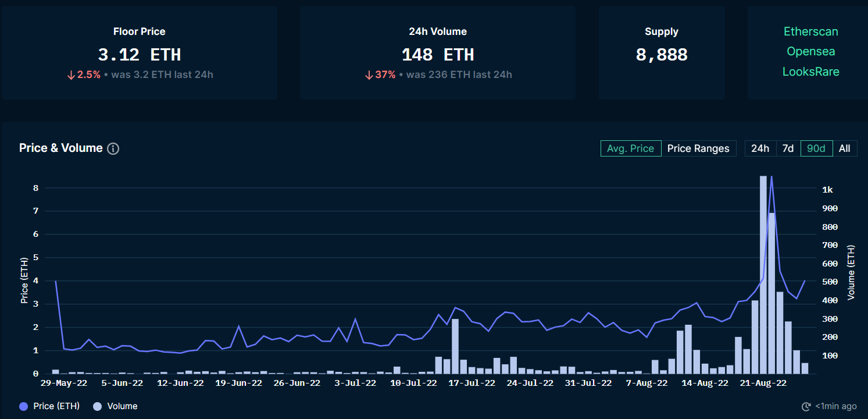The height and width of the screenshot is (419, 868).
Task: Click the tallest volume bar in chart
Action: pos(763,274)
